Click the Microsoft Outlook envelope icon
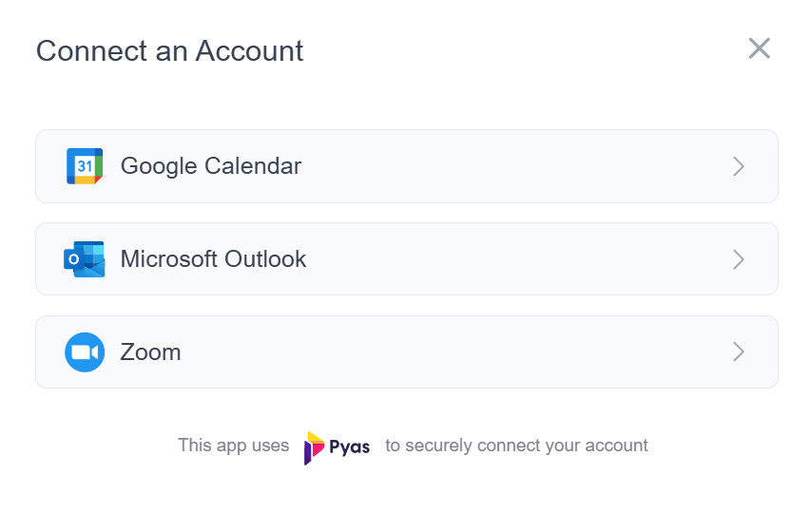The image size is (810, 532). pyautogui.click(x=85, y=259)
